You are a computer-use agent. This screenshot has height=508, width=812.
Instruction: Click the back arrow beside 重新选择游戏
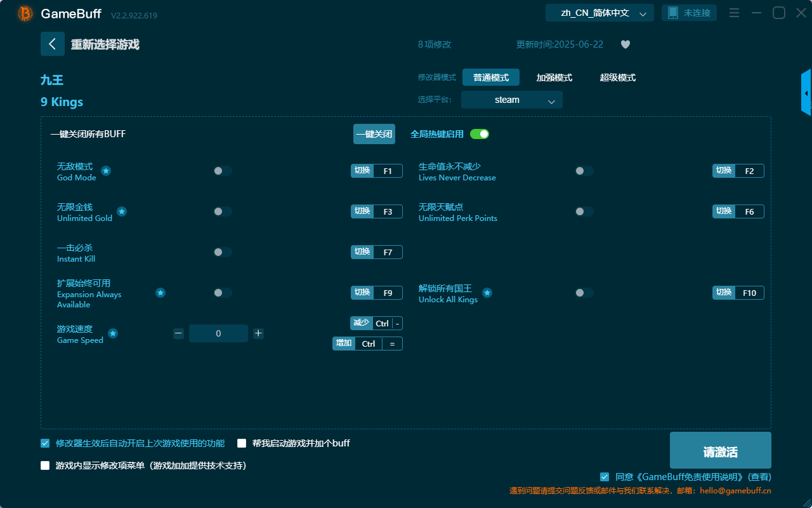click(53, 44)
